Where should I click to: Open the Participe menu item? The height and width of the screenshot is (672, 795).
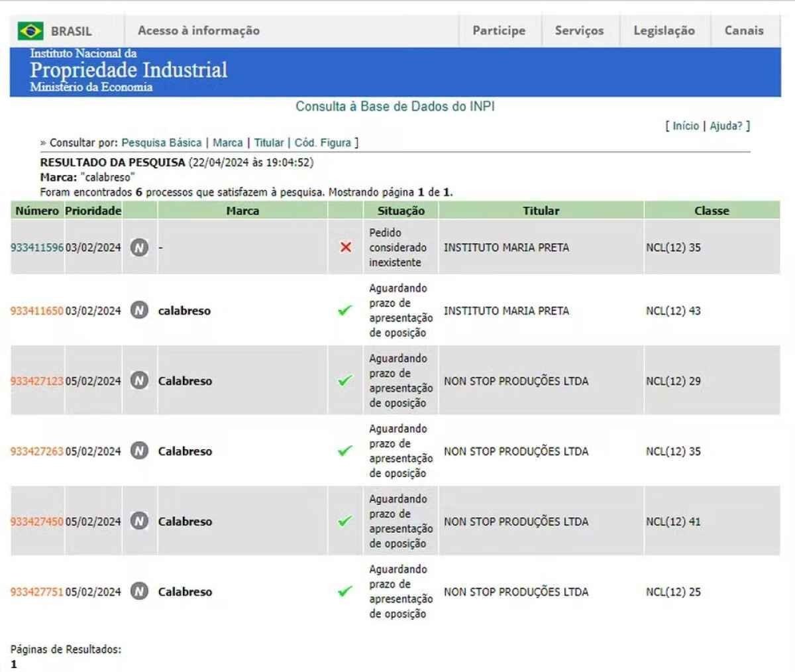point(499,30)
